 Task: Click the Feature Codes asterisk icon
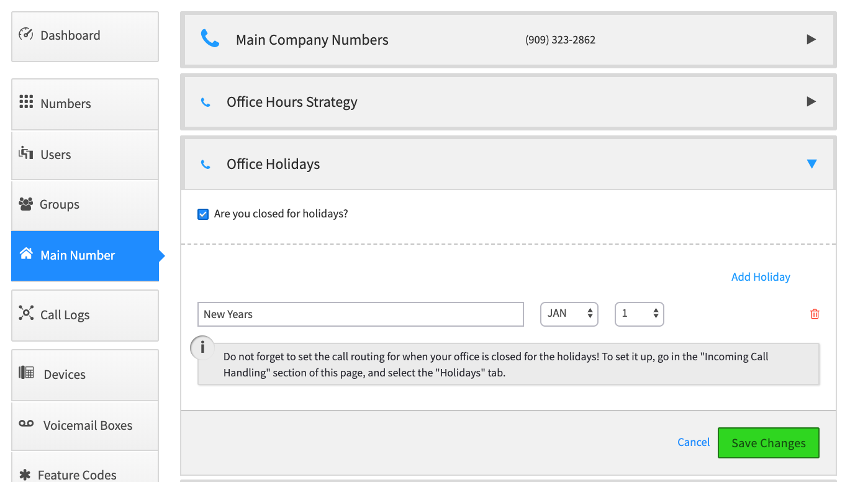[25, 475]
